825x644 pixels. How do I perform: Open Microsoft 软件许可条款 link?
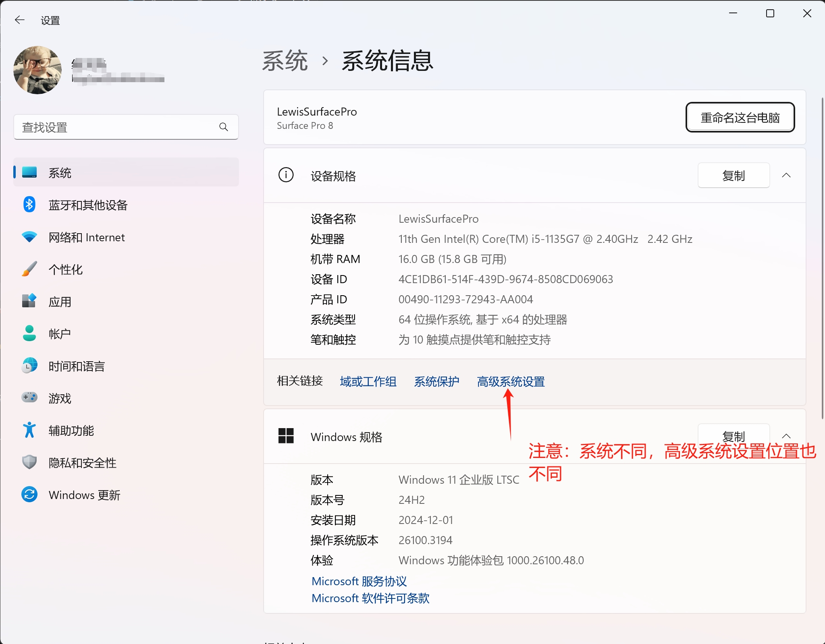click(370, 598)
